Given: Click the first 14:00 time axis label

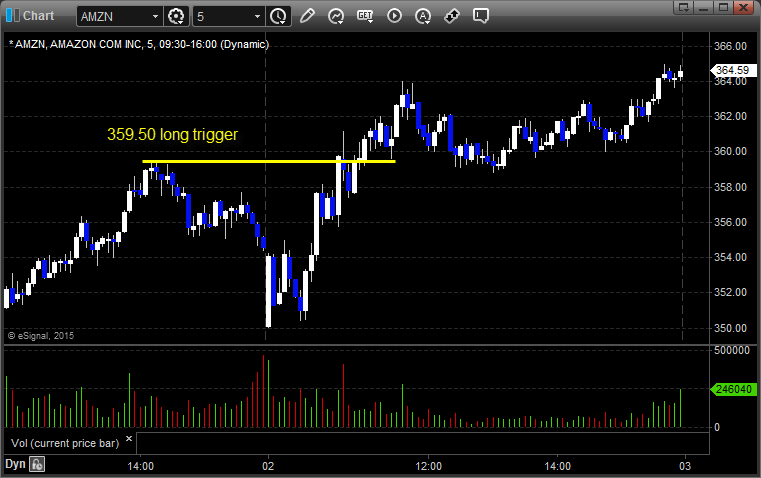Looking at the screenshot, I should (141, 466).
